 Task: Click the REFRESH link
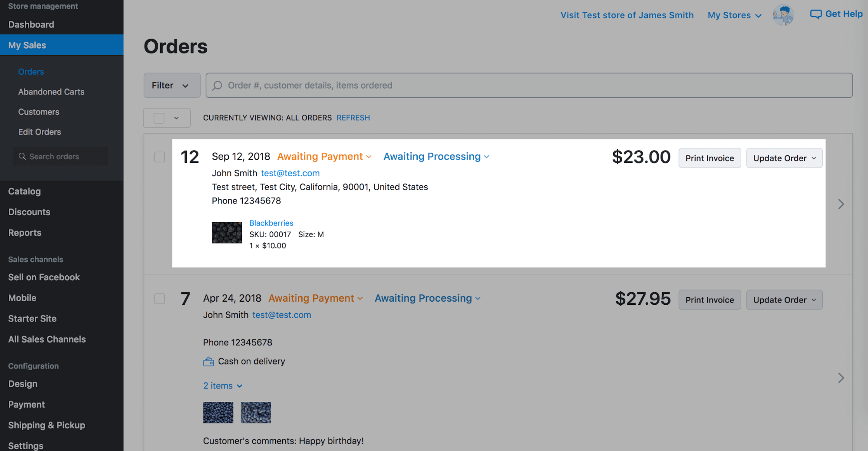(x=353, y=118)
